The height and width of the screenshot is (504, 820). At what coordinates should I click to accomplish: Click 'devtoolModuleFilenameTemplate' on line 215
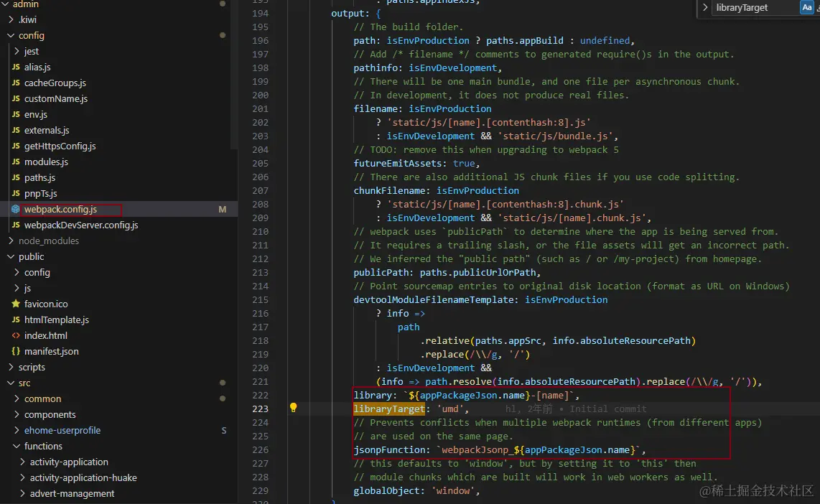coord(434,299)
